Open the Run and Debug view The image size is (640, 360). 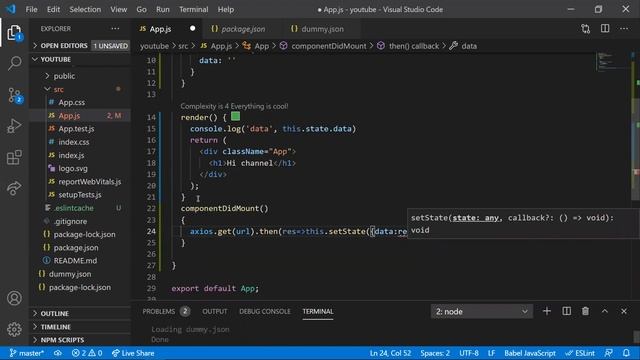tap(14, 126)
